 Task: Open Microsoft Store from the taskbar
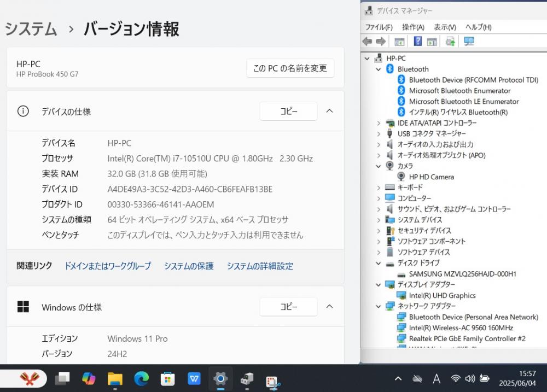coord(167,378)
